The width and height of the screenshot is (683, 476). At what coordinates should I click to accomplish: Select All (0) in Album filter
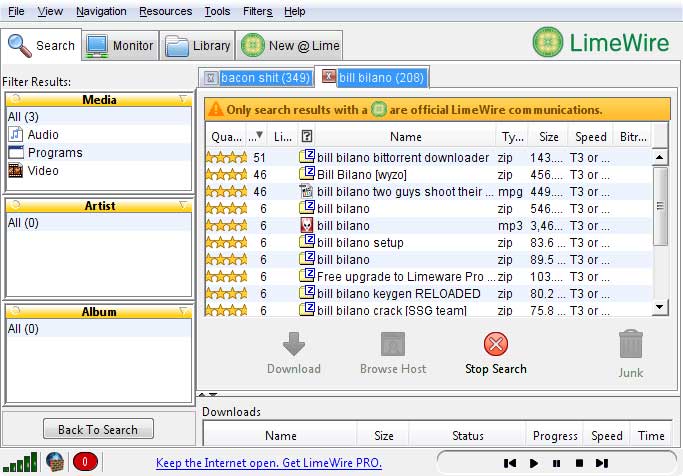click(99, 328)
